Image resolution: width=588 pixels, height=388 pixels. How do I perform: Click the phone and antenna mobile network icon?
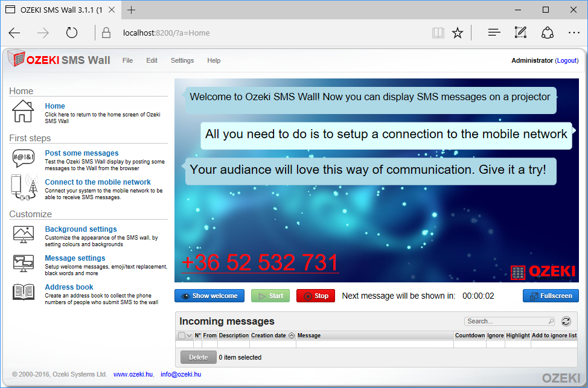[x=24, y=186]
